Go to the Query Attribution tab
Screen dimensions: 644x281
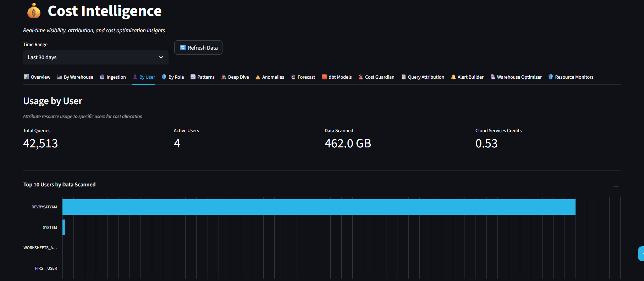pyautogui.click(x=423, y=77)
